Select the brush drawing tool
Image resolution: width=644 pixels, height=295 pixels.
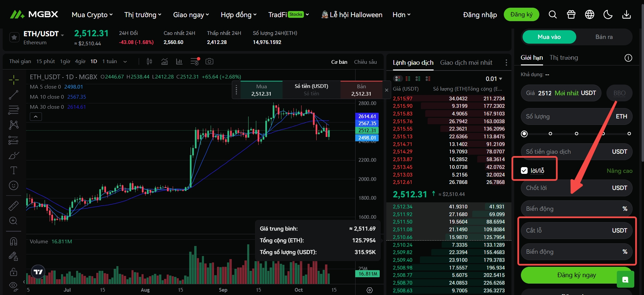click(x=13, y=155)
